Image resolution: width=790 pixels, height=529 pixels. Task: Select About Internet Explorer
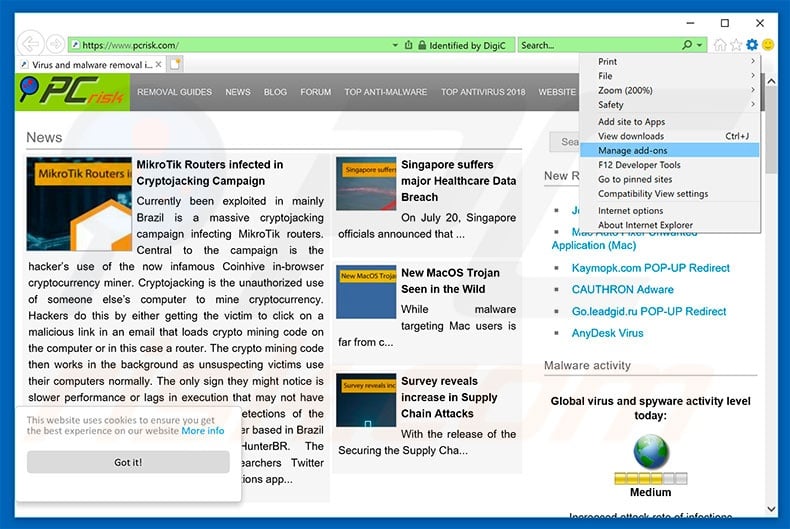[670, 225]
